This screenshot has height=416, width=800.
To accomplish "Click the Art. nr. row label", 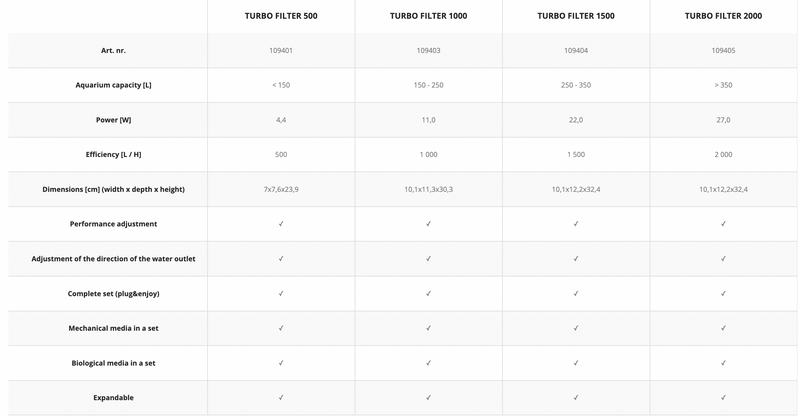I will pos(113,50).
